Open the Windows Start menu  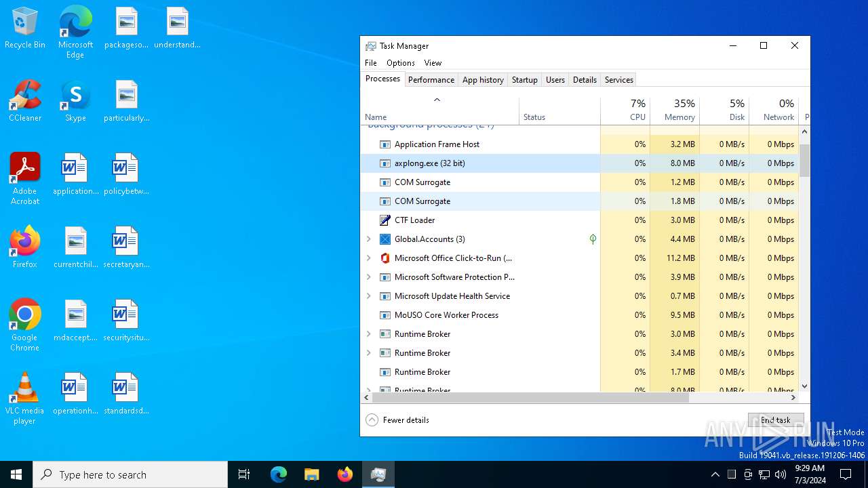pos(16,474)
